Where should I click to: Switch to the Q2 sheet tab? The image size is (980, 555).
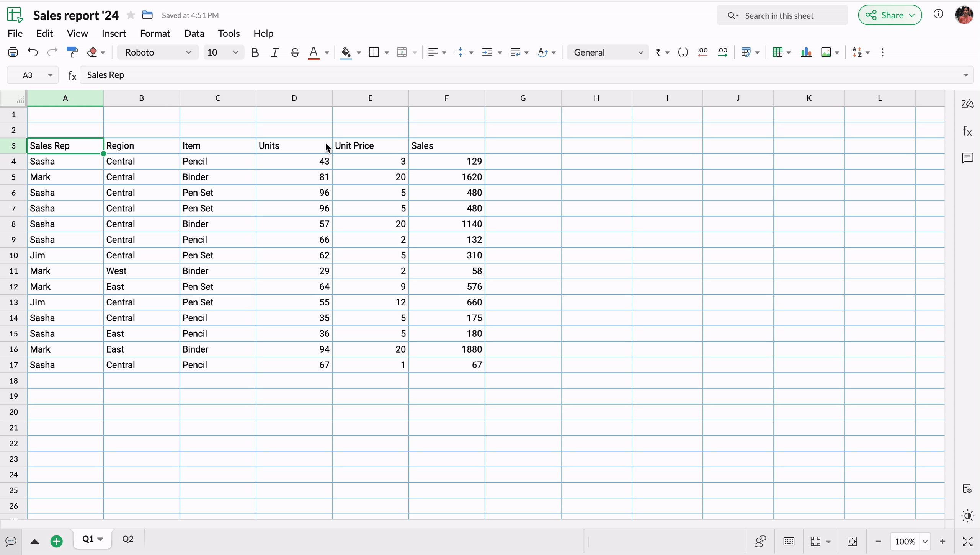(128, 539)
